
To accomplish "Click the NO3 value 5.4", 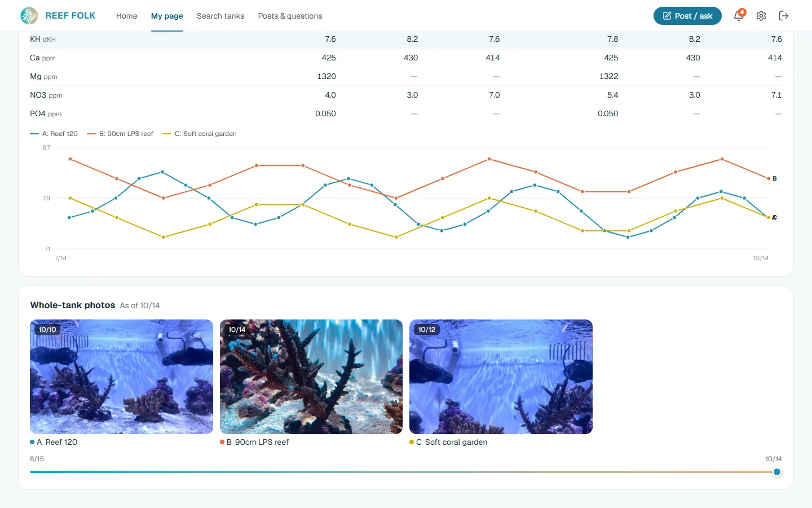I will 613,95.
